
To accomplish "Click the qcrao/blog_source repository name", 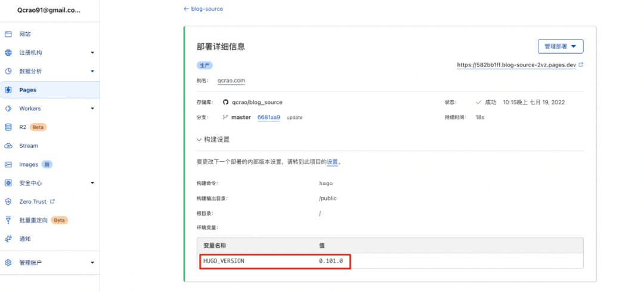I will pos(257,102).
